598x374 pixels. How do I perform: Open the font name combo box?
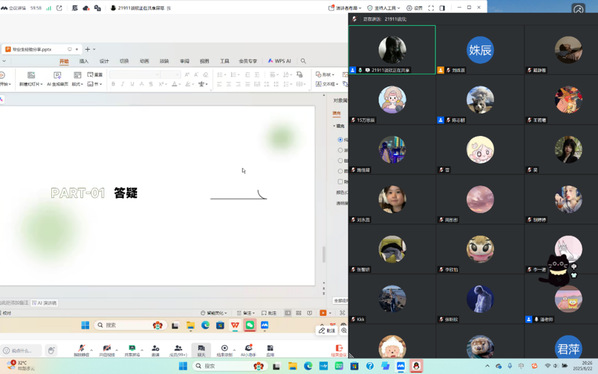click(135, 75)
